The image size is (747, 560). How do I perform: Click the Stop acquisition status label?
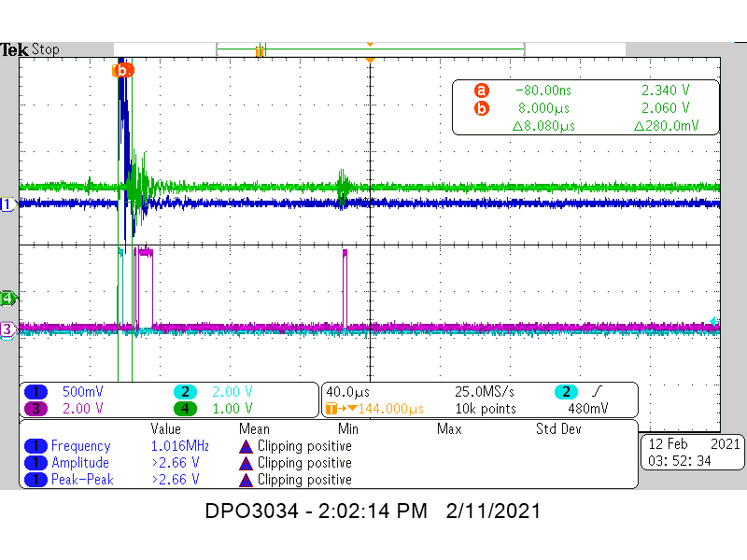43,49
